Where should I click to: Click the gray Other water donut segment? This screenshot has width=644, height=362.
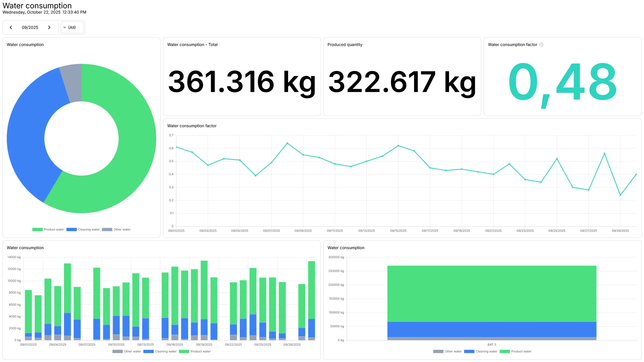pos(73,83)
